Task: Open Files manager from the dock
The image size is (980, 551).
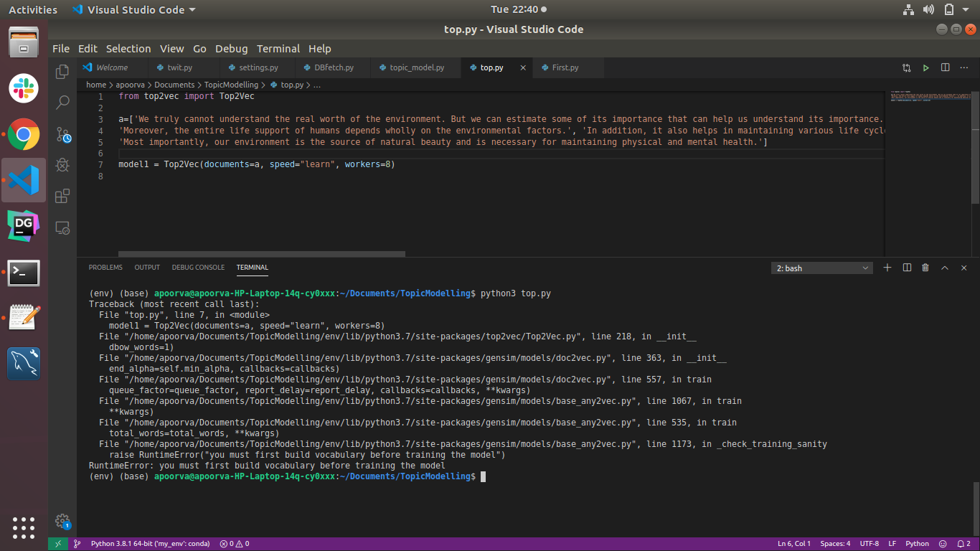Action: pyautogui.click(x=24, y=42)
